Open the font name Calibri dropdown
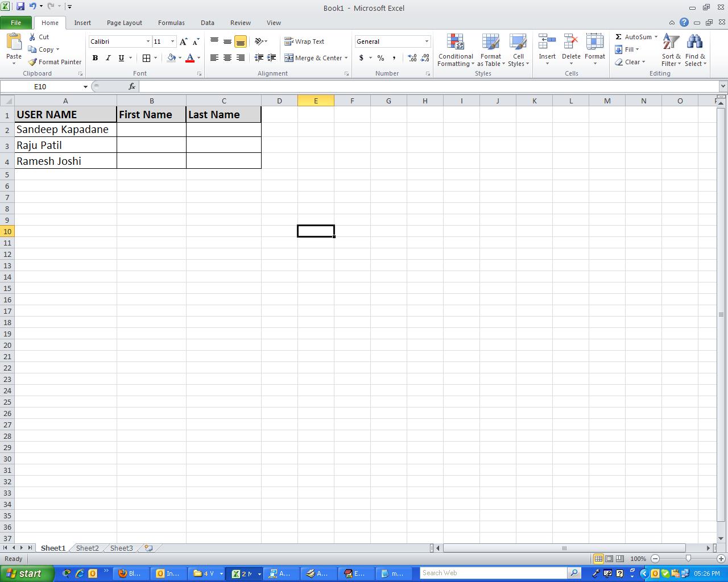 click(x=148, y=41)
